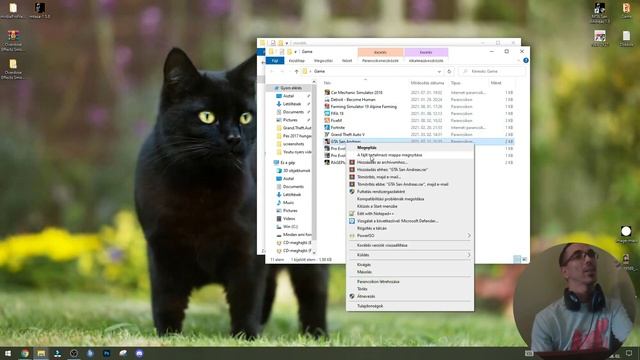
Task: Open the screenshots folder in the sidebar
Action: [293, 144]
